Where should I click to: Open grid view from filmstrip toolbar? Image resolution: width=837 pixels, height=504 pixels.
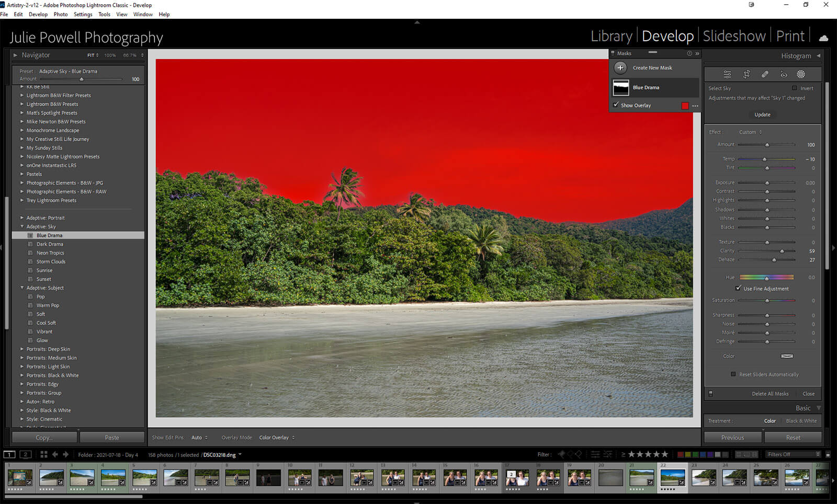click(44, 454)
